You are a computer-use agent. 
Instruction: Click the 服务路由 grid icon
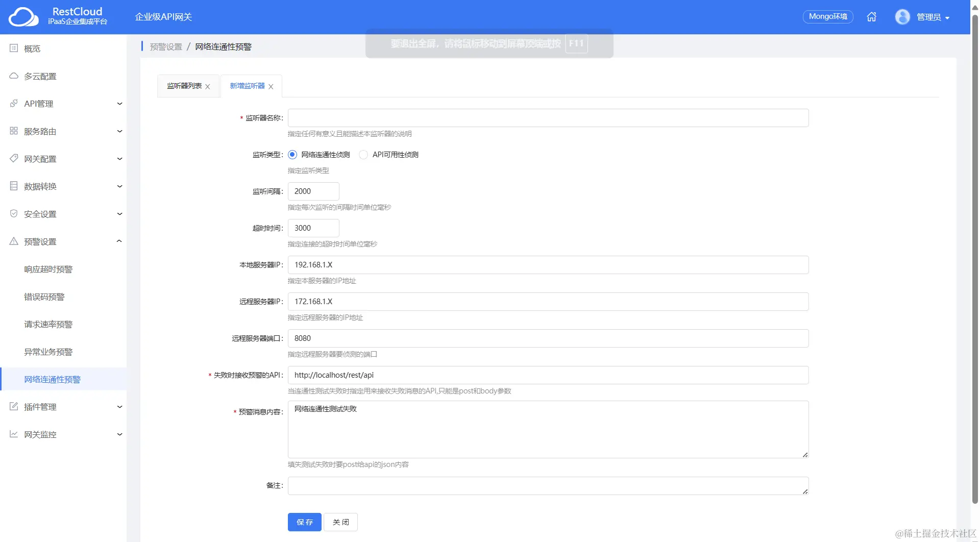click(x=14, y=131)
